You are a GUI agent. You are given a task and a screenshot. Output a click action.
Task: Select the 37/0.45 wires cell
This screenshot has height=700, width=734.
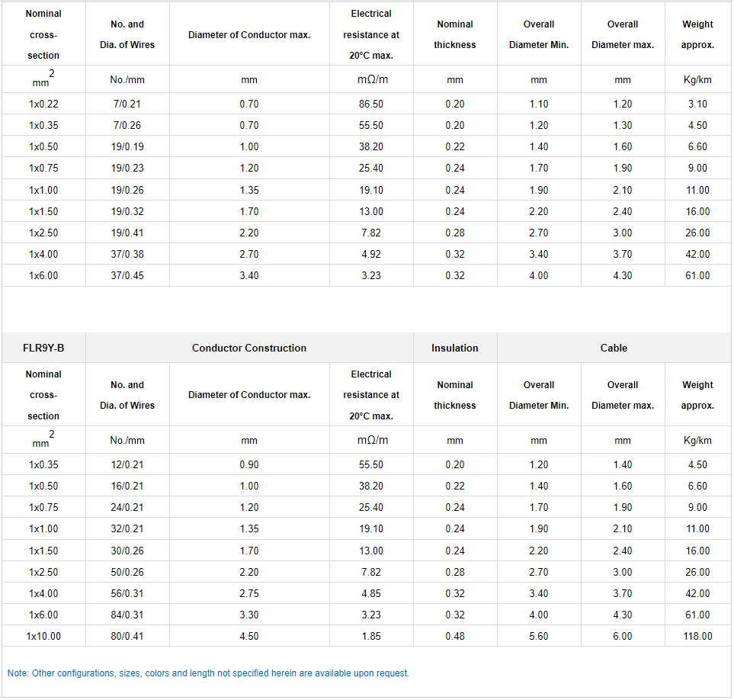click(127, 275)
